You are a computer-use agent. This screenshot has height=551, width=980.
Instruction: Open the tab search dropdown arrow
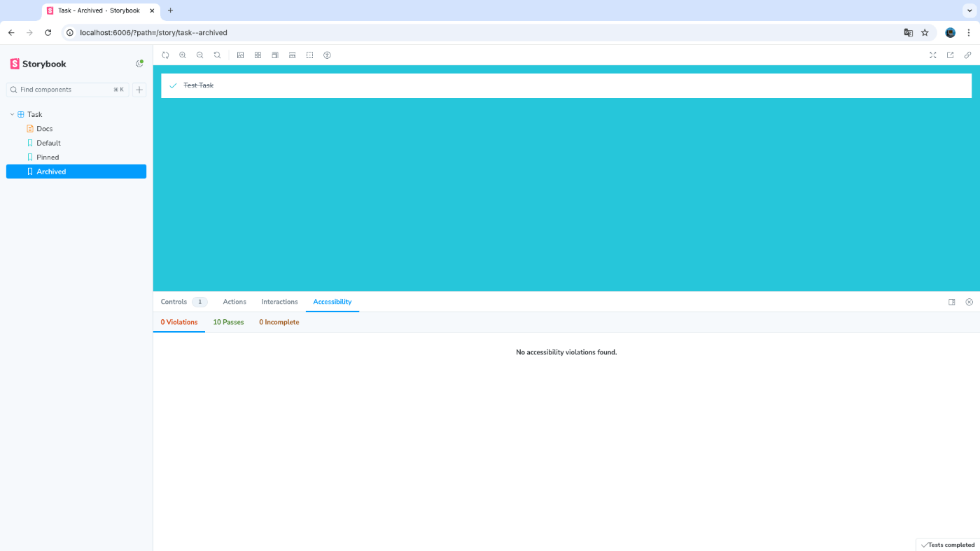coord(969,11)
